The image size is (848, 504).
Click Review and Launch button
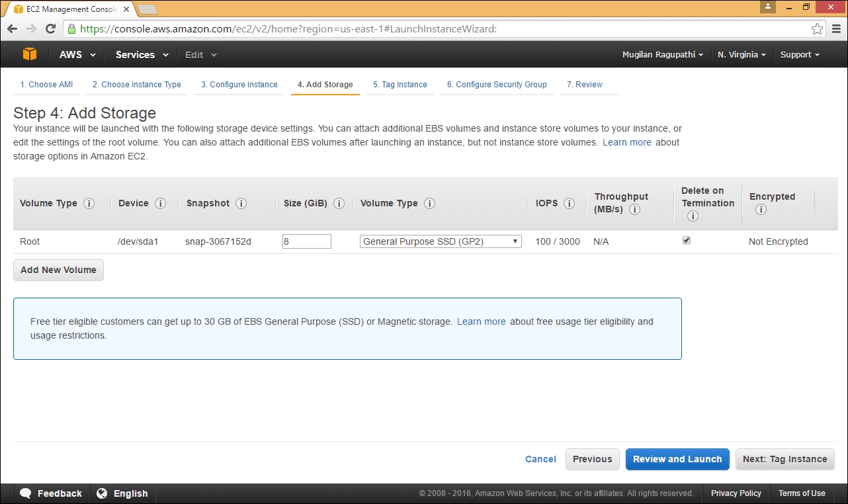click(x=677, y=459)
